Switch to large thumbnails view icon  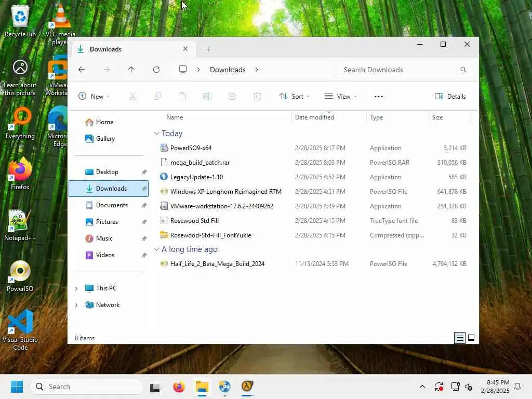(471, 338)
